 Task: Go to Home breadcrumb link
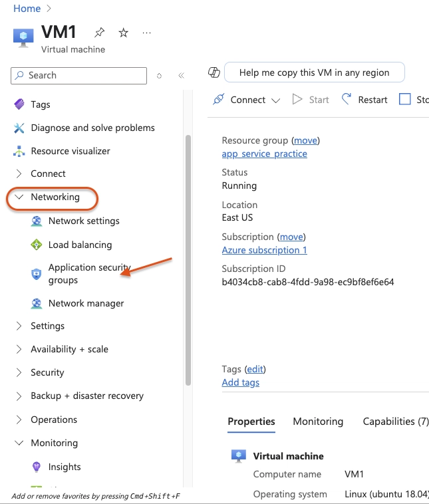point(27,9)
